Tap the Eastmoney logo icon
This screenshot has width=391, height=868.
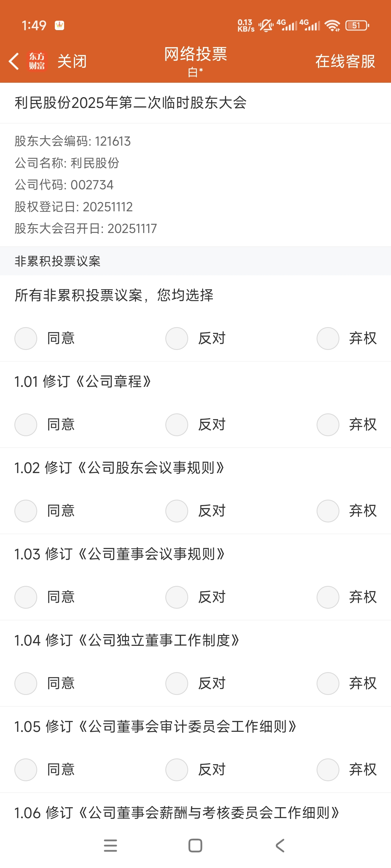tap(37, 61)
